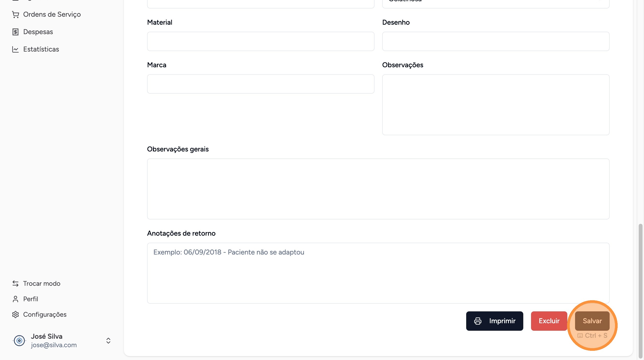Screen dimensions: 644x360
Task: Expand the José Silva account switcher chevron
Action: click(x=108, y=340)
